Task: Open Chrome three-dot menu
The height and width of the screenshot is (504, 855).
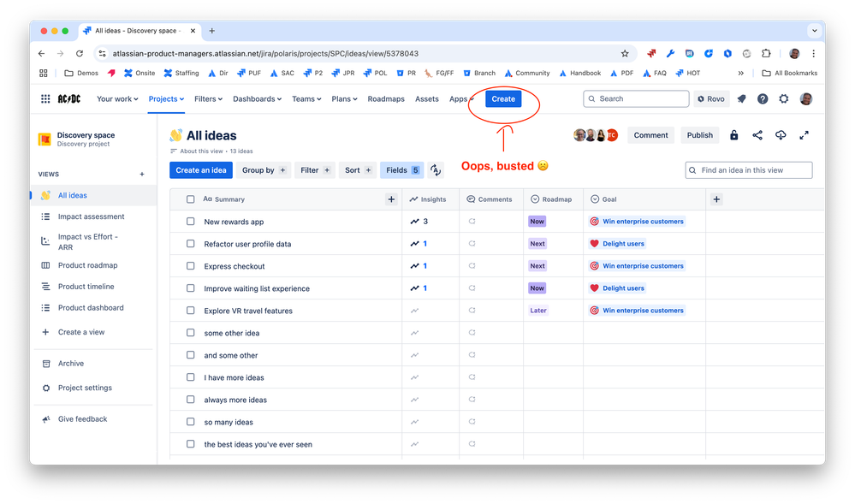Action: [814, 53]
